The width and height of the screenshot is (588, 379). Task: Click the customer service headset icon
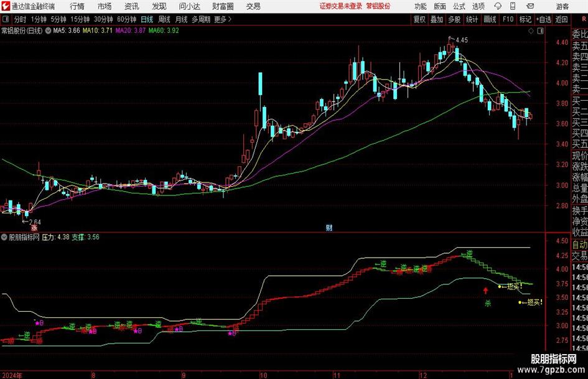point(498,6)
